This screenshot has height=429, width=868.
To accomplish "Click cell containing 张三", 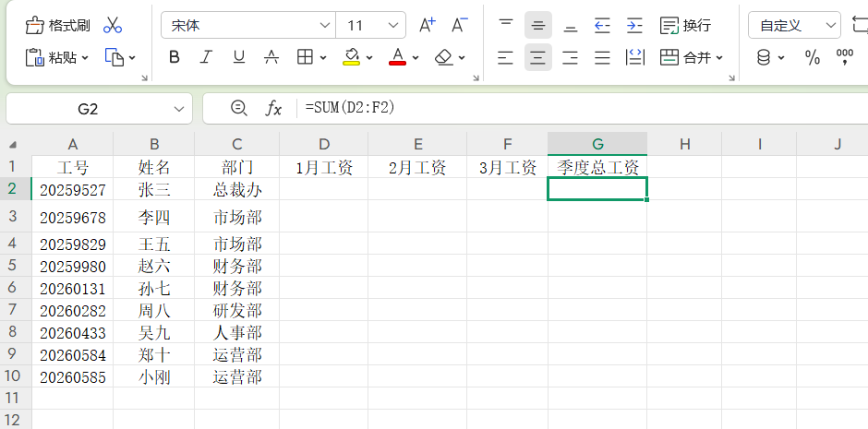I will click(154, 190).
